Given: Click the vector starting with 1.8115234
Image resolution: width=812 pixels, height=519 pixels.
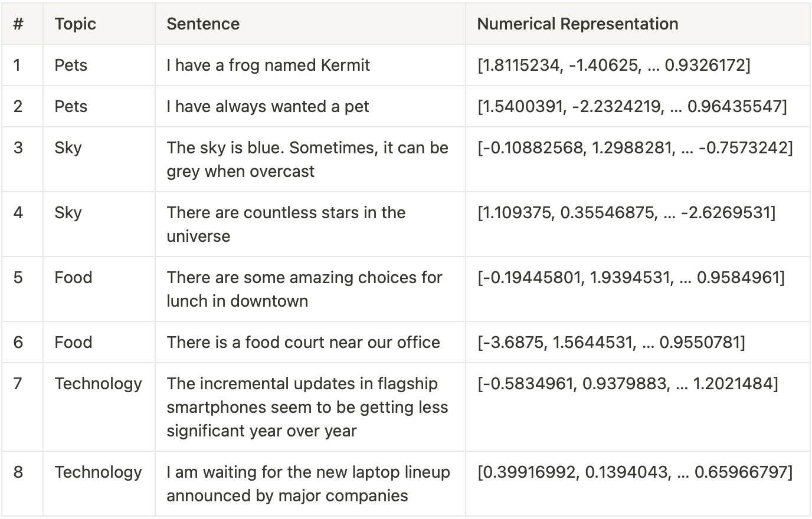Looking at the screenshot, I should [x=614, y=65].
